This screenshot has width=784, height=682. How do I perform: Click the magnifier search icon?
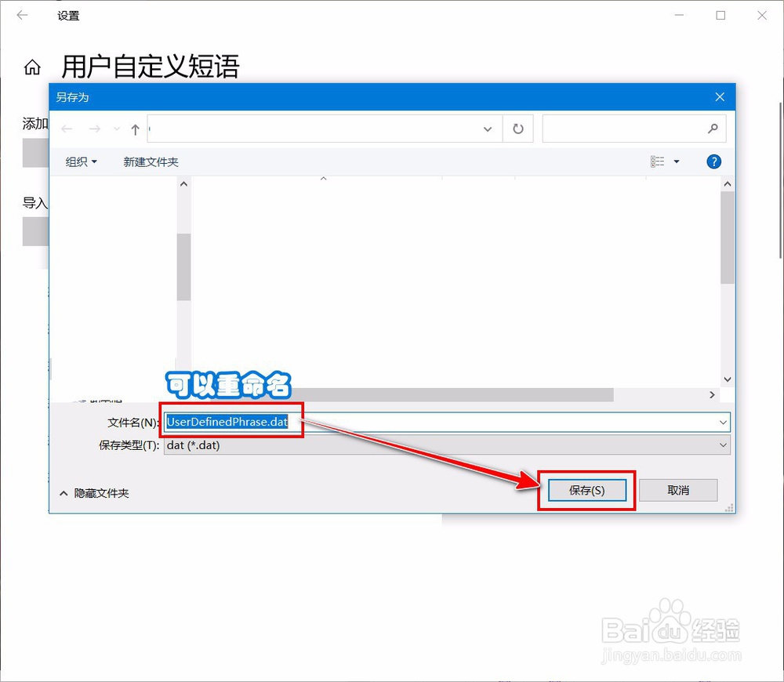point(713,129)
